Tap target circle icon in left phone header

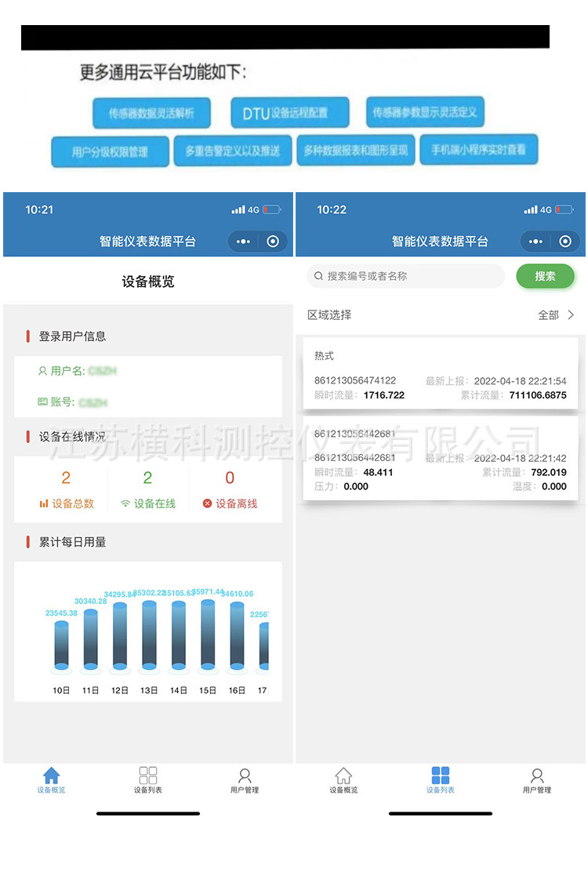tap(273, 242)
